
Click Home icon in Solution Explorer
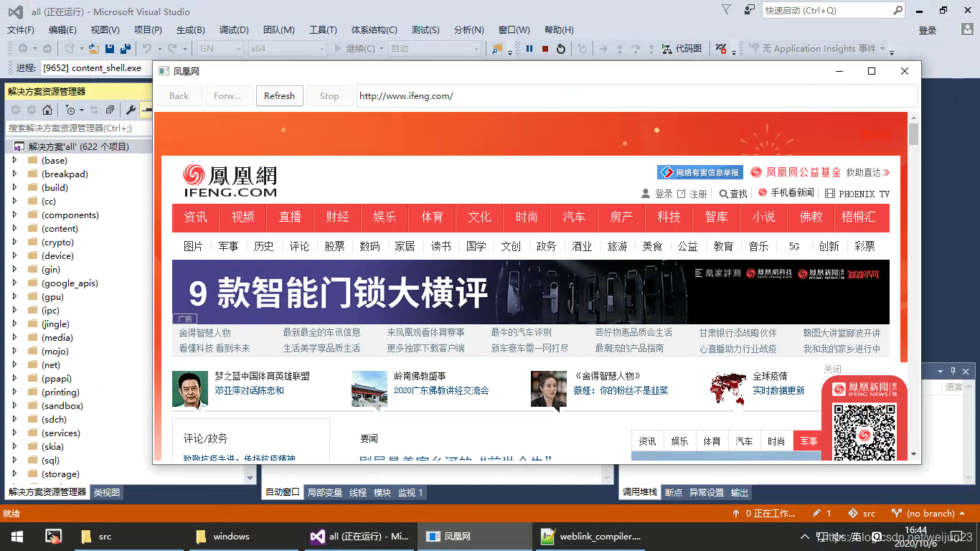pos(47,110)
